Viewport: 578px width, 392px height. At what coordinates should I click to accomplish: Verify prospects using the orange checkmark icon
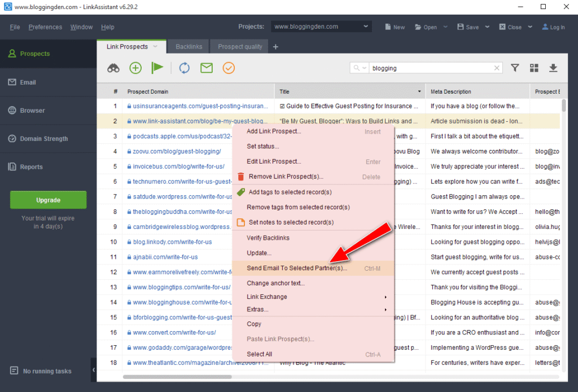pos(228,68)
